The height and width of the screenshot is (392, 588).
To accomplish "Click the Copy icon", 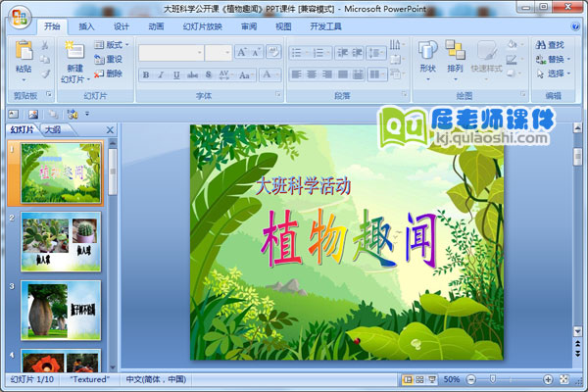I will [45, 59].
